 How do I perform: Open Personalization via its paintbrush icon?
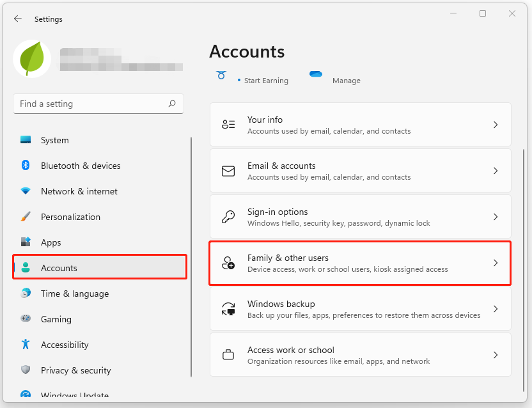point(25,217)
